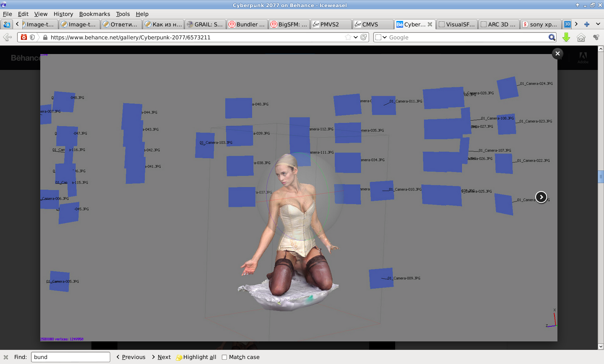Click the Google search field

[x=468, y=37]
